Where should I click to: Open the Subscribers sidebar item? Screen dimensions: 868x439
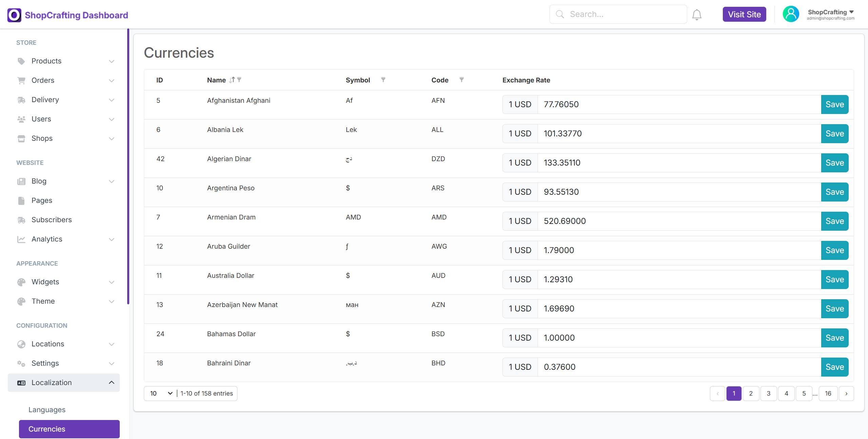point(52,220)
